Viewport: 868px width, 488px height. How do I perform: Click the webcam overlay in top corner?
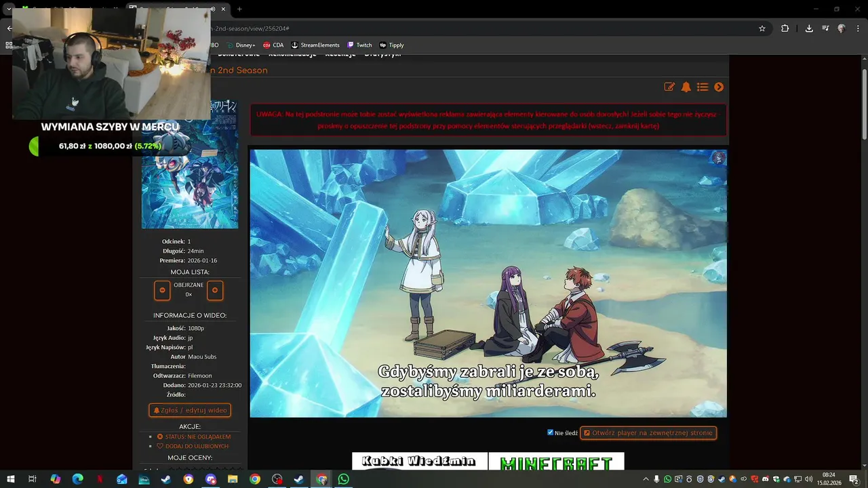[111, 64]
